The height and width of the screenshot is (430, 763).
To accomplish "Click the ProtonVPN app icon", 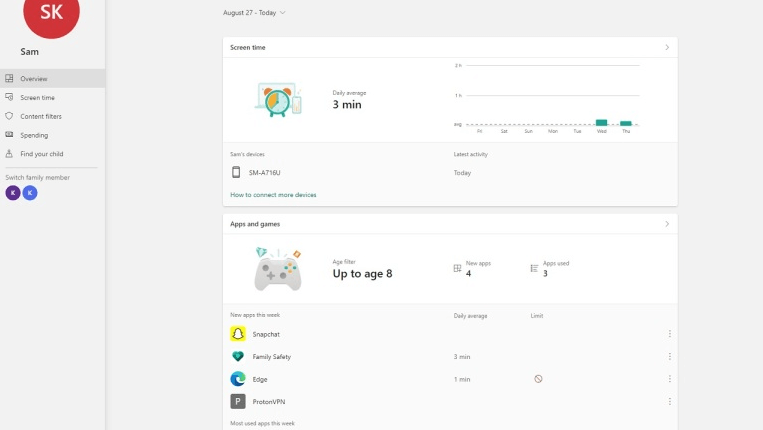I will pos(238,401).
